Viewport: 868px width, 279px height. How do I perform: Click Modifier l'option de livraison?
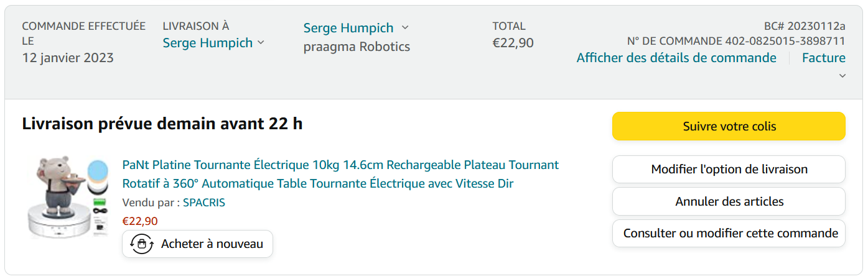coord(729,169)
